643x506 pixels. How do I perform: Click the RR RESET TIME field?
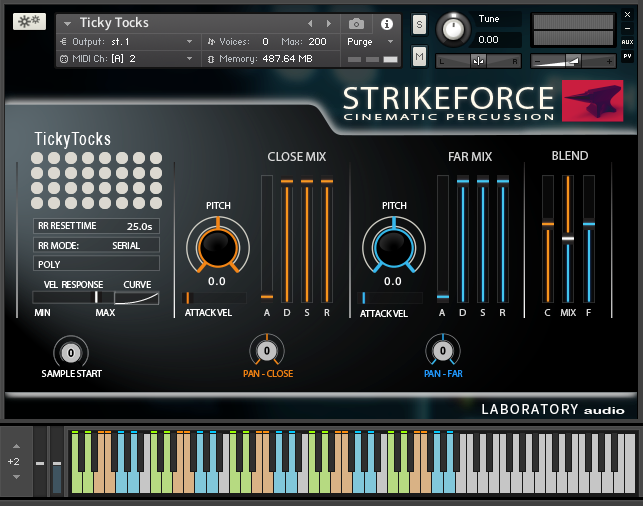[96, 226]
